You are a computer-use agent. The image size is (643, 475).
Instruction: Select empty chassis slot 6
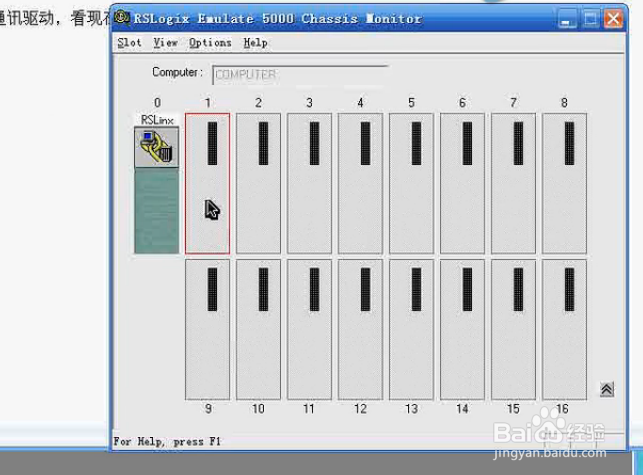462,183
